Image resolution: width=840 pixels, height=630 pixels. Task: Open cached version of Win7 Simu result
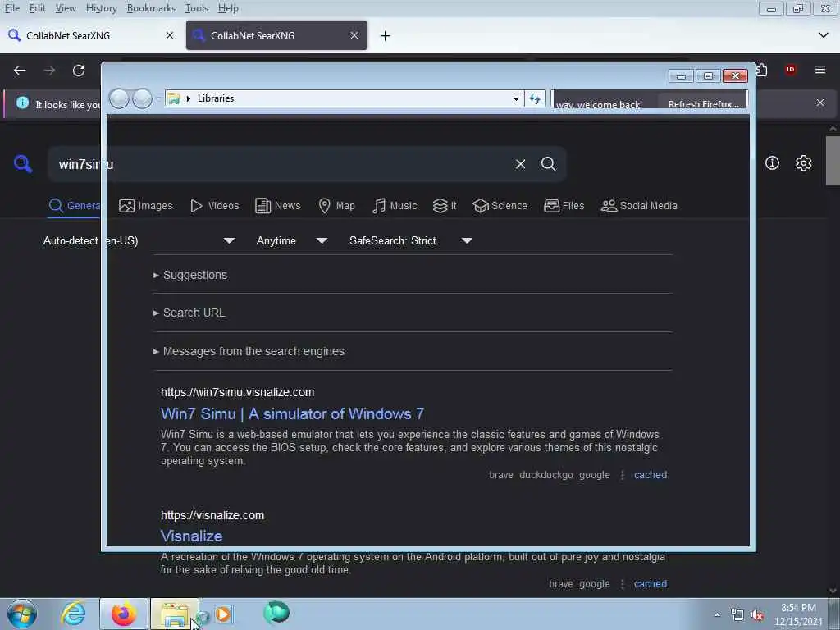(x=651, y=475)
